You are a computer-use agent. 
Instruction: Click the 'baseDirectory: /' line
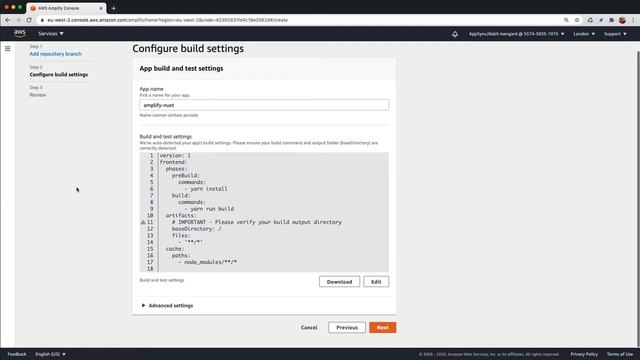(x=196, y=229)
